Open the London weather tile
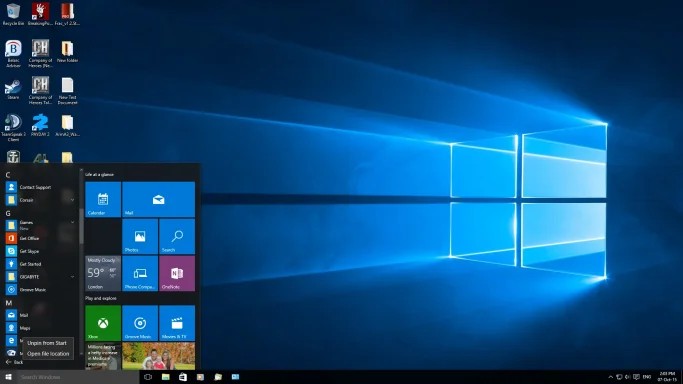 [103, 273]
